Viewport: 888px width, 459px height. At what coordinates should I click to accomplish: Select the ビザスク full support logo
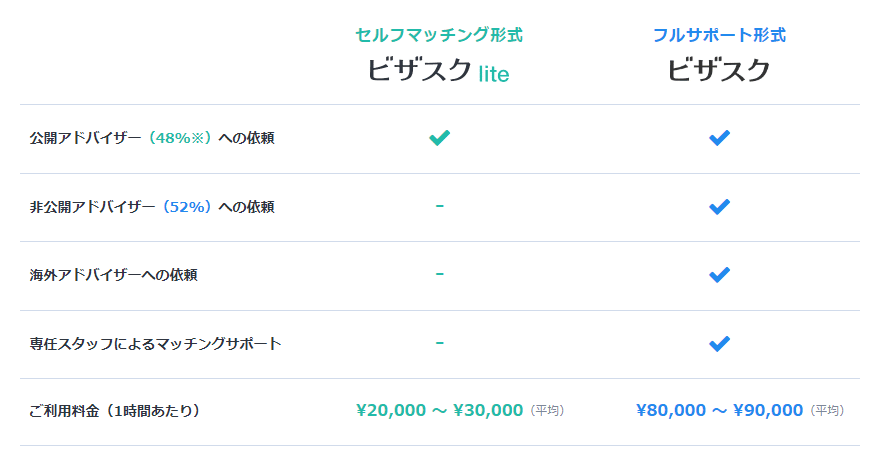tap(719, 71)
